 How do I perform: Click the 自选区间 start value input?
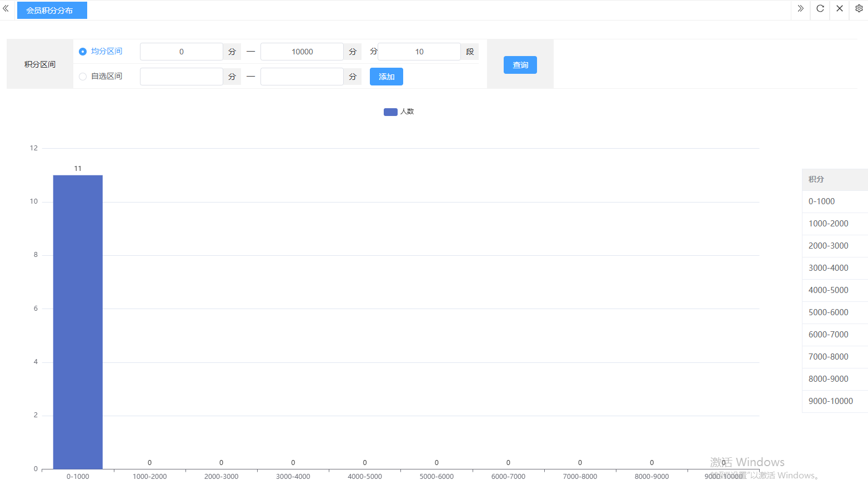pos(181,77)
